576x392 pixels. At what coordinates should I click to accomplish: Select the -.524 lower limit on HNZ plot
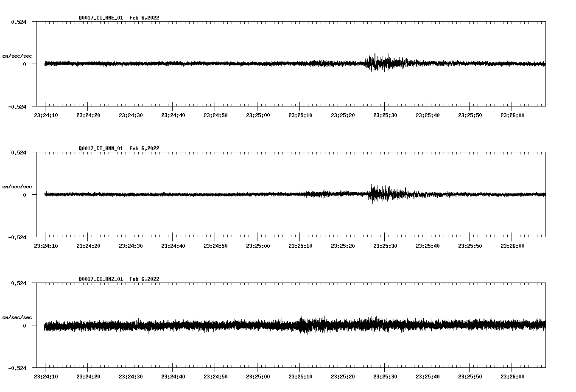(x=17, y=368)
